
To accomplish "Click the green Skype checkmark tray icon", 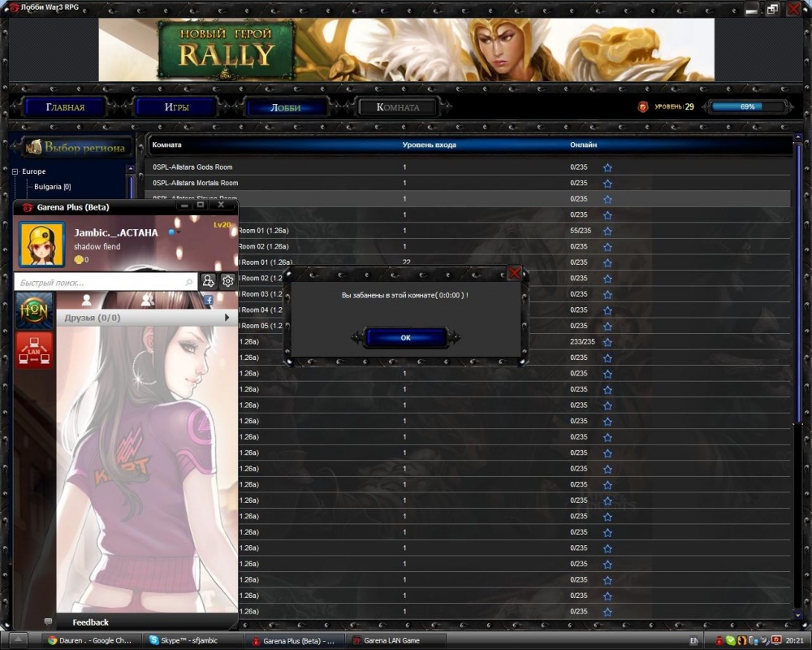I will pyautogui.click(x=731, y=641).
